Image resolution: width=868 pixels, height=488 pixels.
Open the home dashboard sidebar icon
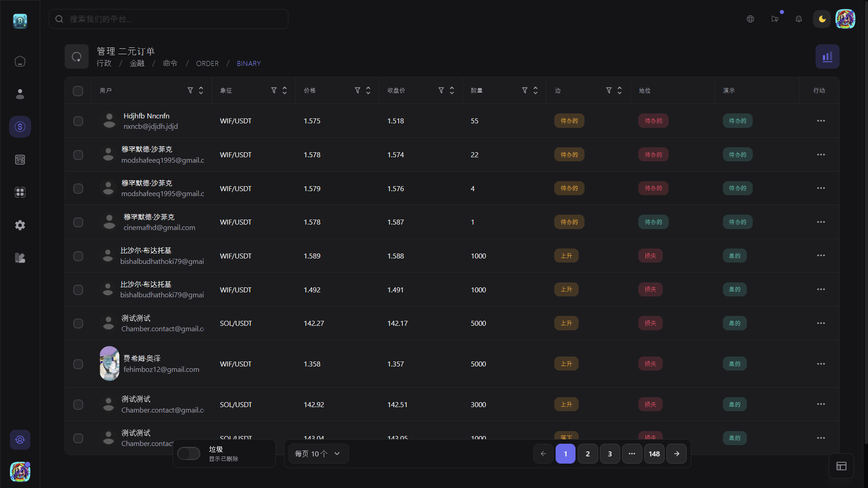coord(20,61)
